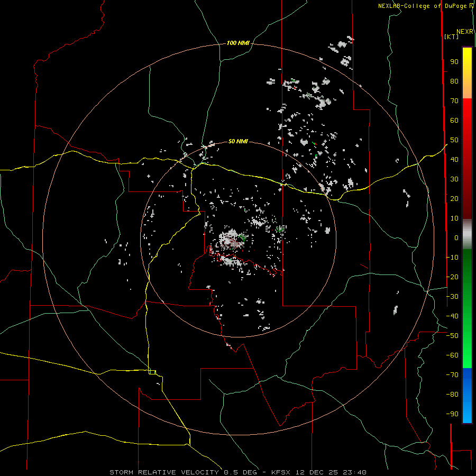Screen dimensions: 476x476
Task: Click the '40' value on velocity scale
Action: pyautogui.click(x=454, y=160)
